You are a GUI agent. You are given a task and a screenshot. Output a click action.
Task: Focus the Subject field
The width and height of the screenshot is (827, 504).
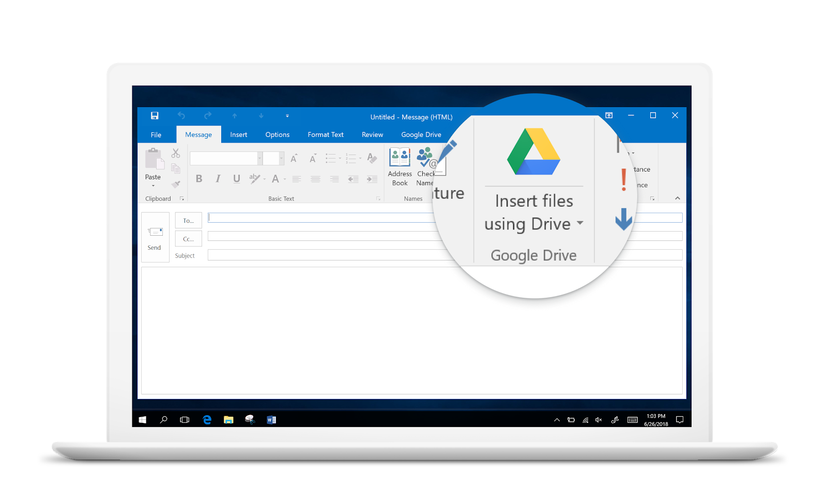[x=445, y=255]
